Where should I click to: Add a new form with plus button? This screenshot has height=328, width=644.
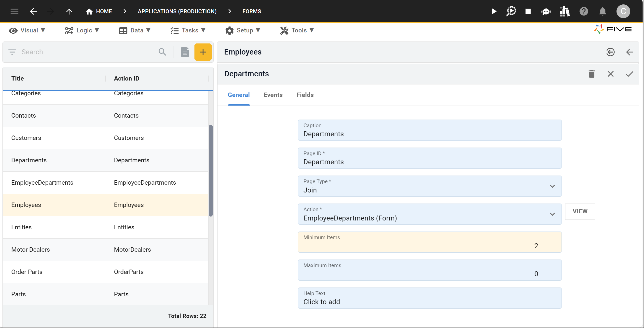pos(203,52)
